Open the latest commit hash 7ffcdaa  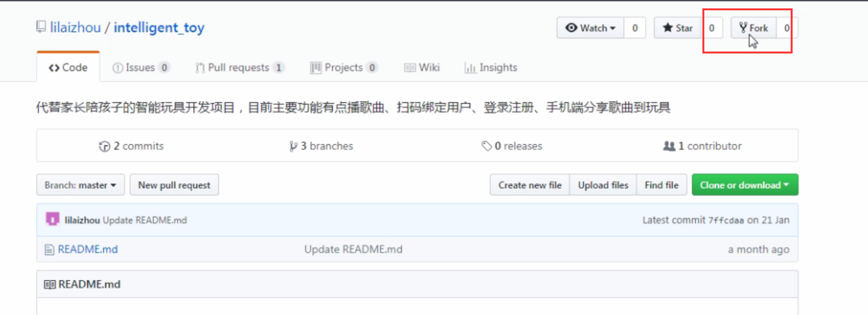(726, 220)
